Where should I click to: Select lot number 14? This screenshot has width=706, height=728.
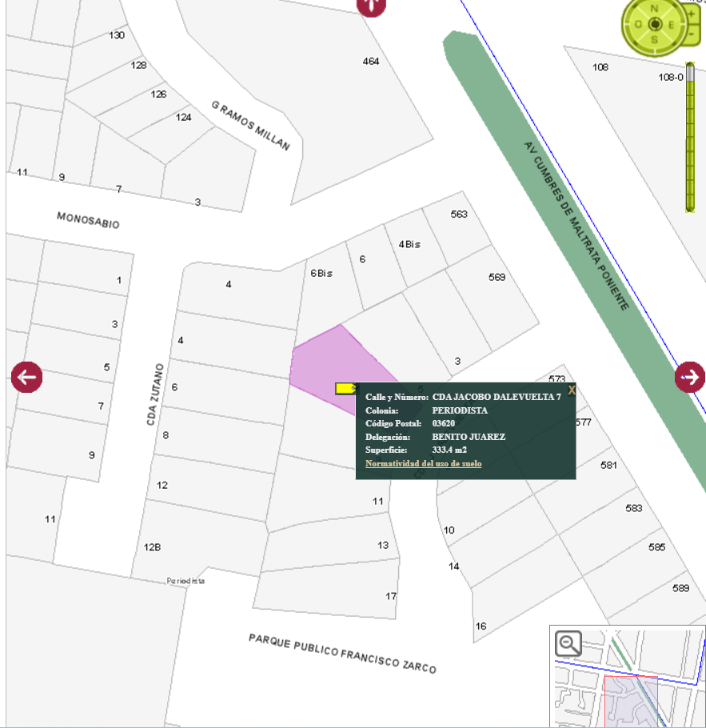point(453,566)
